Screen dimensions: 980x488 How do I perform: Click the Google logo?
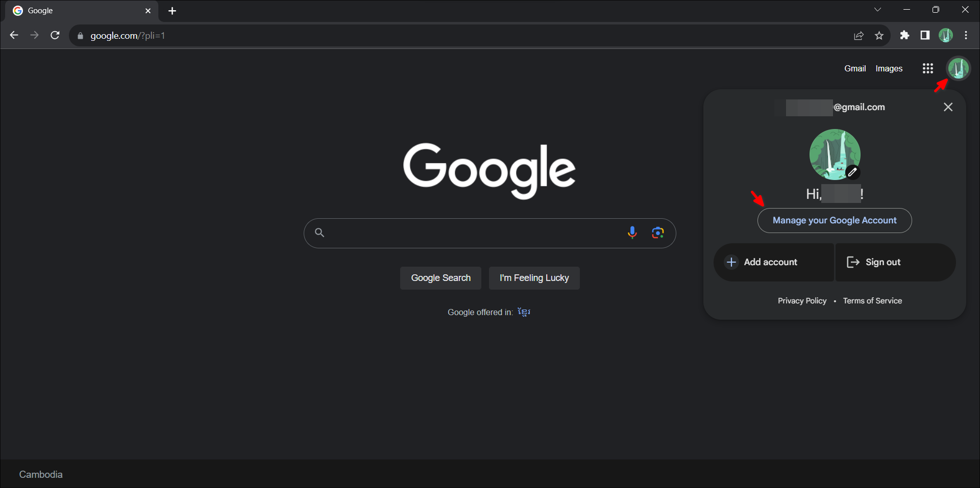click(x=489, y=170)
